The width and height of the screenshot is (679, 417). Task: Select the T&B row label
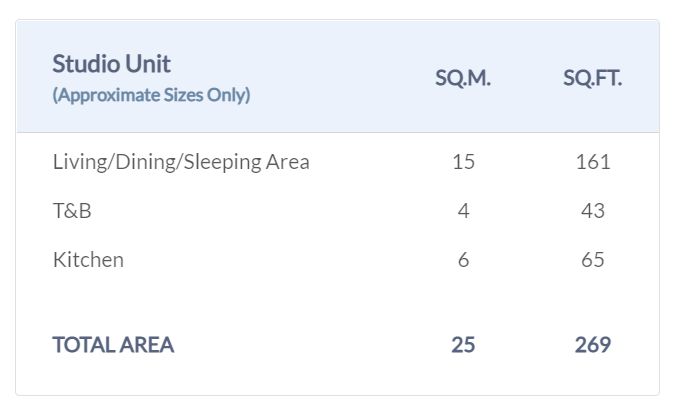(72, 211)
